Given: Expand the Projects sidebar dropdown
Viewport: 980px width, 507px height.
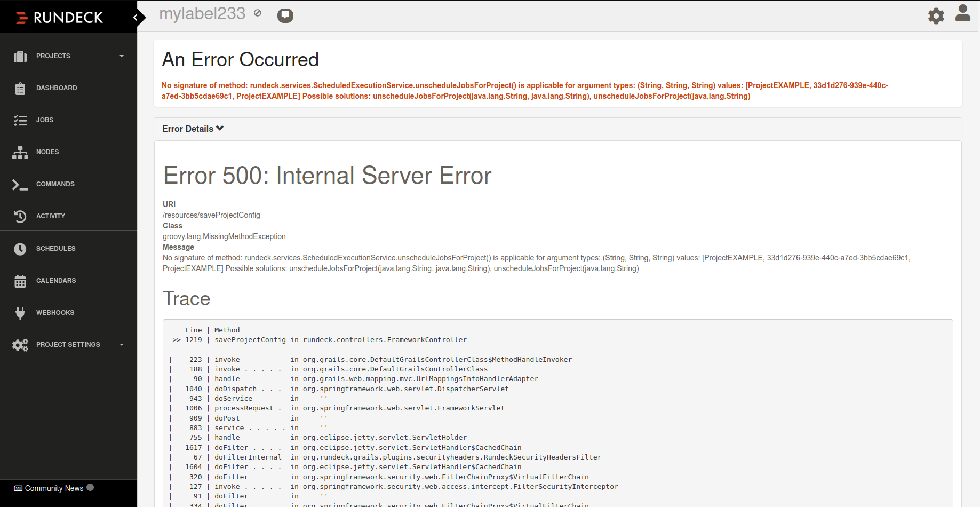Looking at the screenshot, I should tap(122, 56).
